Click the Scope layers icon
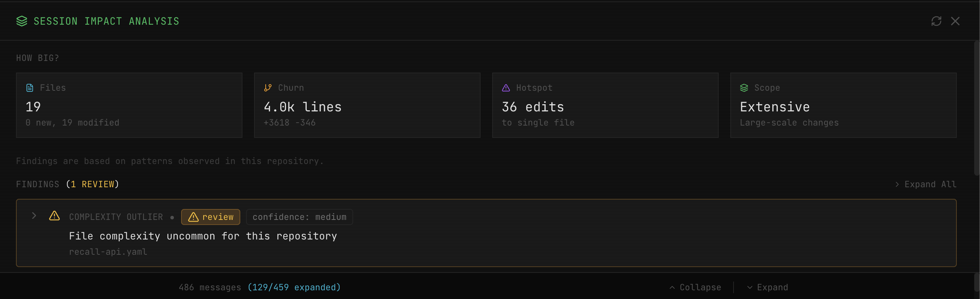980x299 pixels. click(744, 88)
